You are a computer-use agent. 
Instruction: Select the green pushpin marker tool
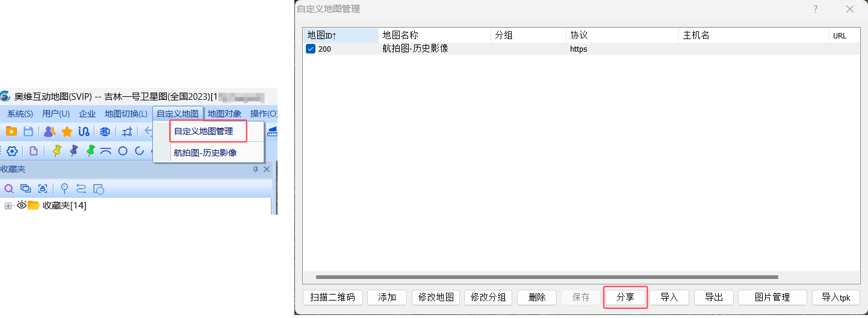tap(91, 151)
